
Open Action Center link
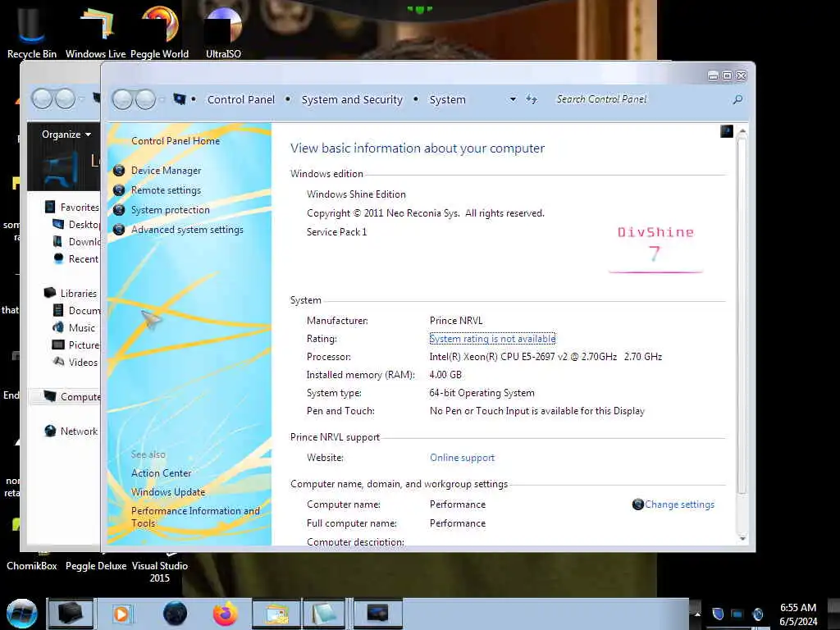(162, 473)
